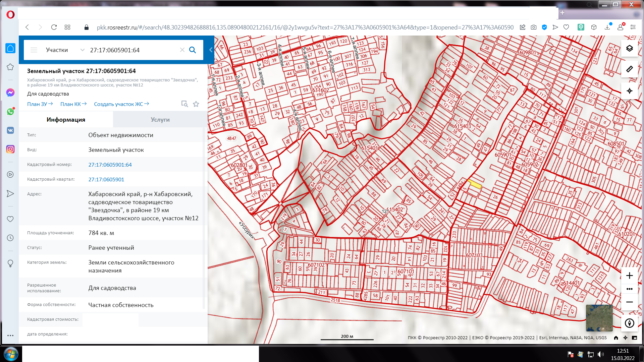Click cadastral quarter link 27:17:0605901
Image resolution: width=644 pixels, height=362 pixels.
tap(106, 180)
